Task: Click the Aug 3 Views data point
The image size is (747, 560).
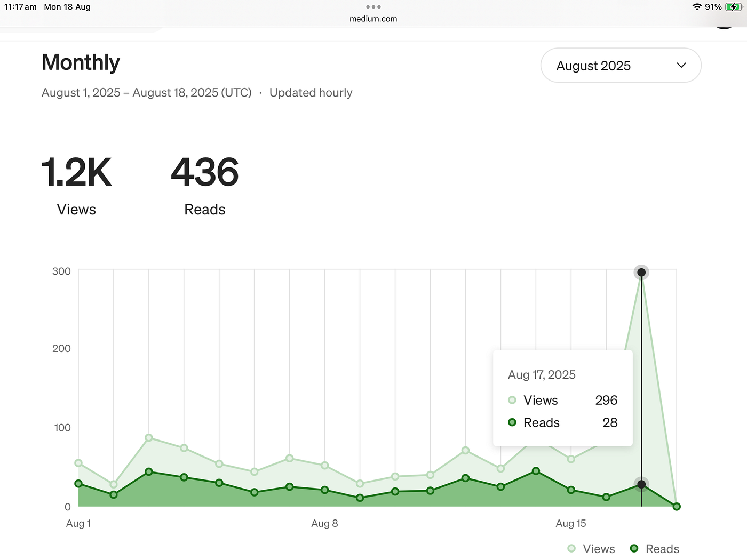Action: [149, 438]
